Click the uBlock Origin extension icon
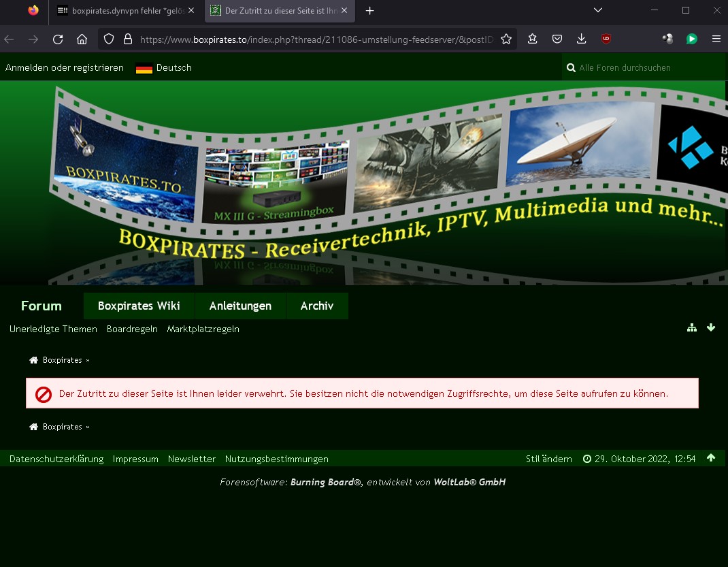The width and height of the screenshot is (728, 567). coord(606,39)
